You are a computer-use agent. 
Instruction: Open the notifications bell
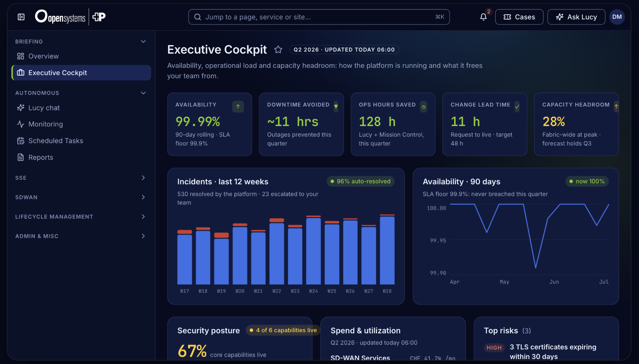point(483,17)
